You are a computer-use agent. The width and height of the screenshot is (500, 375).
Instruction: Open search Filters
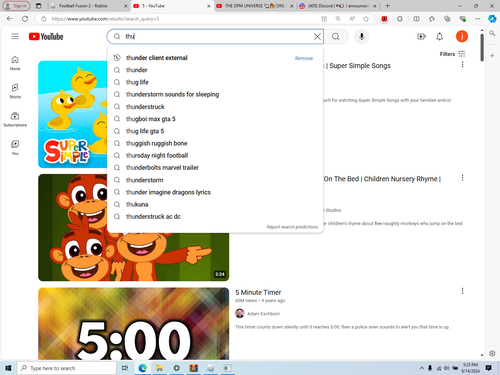pos(452,54)
